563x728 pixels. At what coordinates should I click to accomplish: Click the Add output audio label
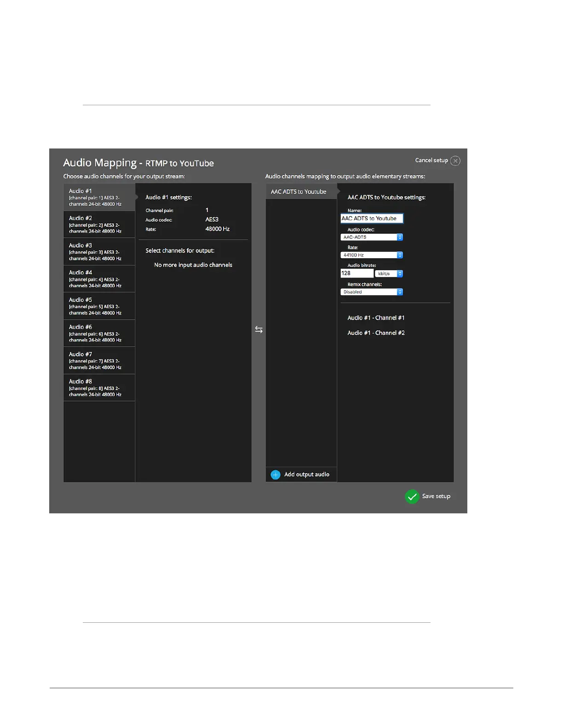(x=307, y=474)
